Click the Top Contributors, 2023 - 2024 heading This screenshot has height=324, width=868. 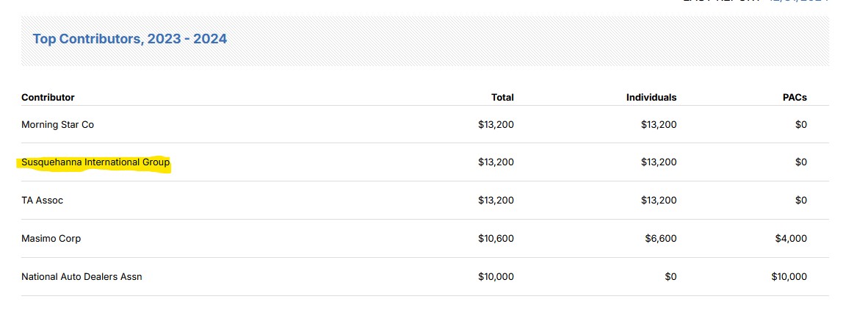click(130, 39)
